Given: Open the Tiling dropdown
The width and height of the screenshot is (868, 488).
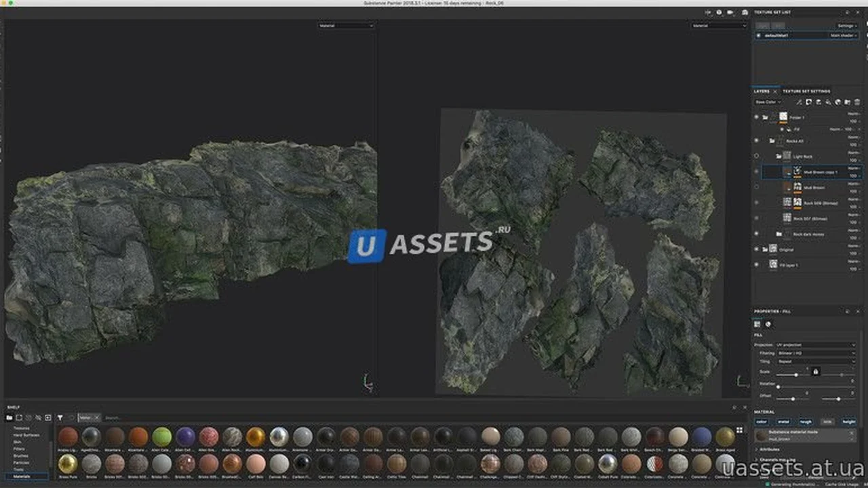Looking at the screenshot, I should [x=816, y=361].
